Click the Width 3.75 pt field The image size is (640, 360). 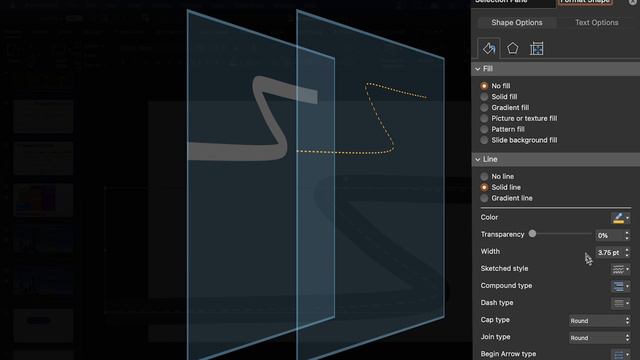tap(609, 253)
